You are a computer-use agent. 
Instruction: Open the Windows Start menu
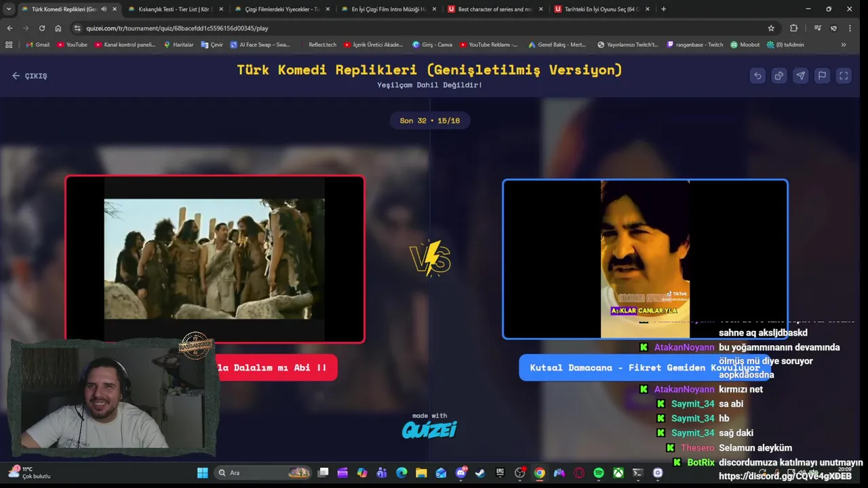click(203, 472)
